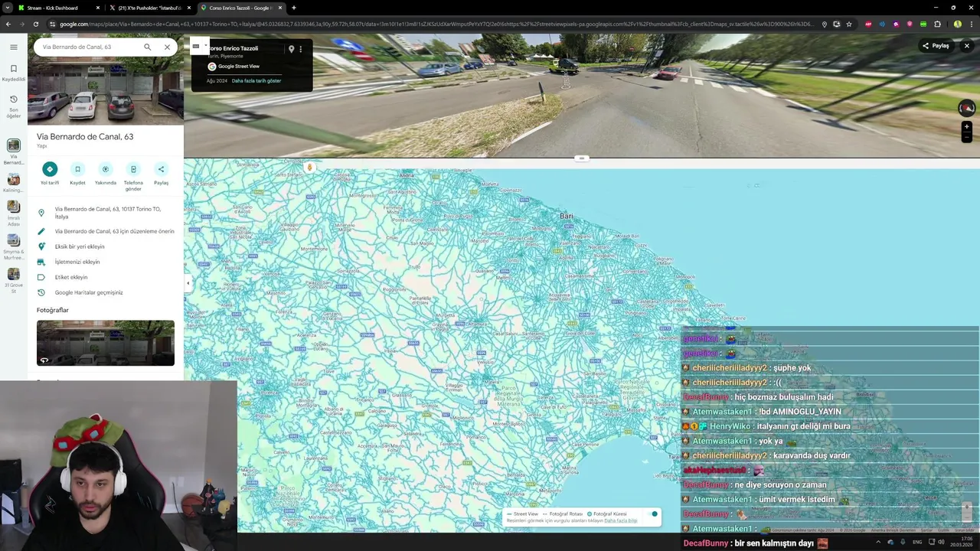Click the Bari city label on map
Viewport: 980px width, 551px height.
coord(567,217)
